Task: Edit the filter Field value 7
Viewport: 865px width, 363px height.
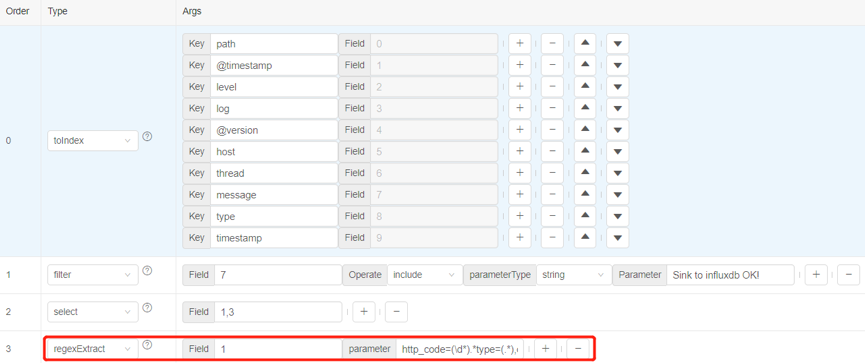Action: 278,275
